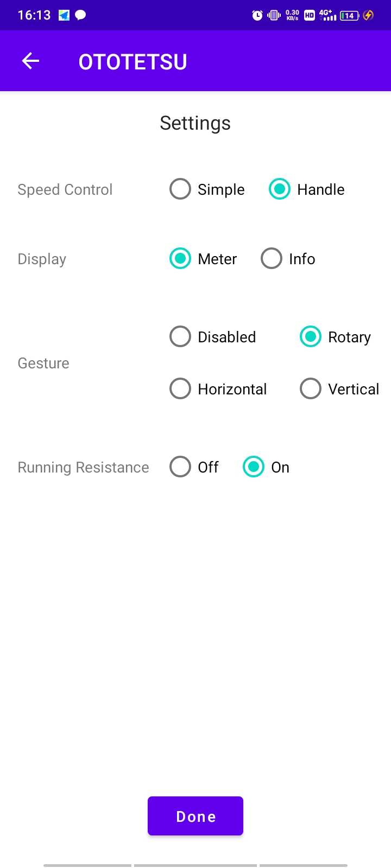Select Rotary gesture option
Screen dimensions: 391x868
click(311, 337)
